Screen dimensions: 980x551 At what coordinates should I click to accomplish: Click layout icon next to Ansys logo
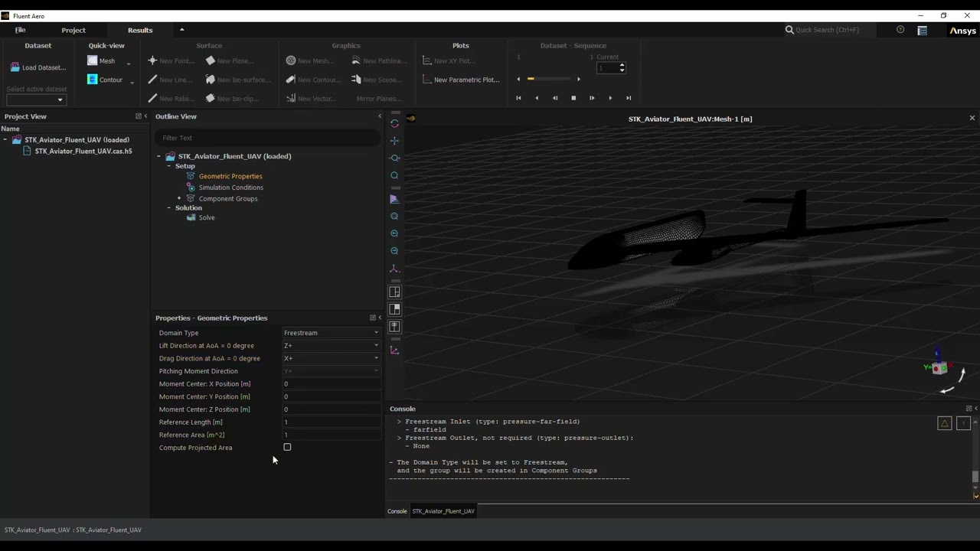(922, 31)
